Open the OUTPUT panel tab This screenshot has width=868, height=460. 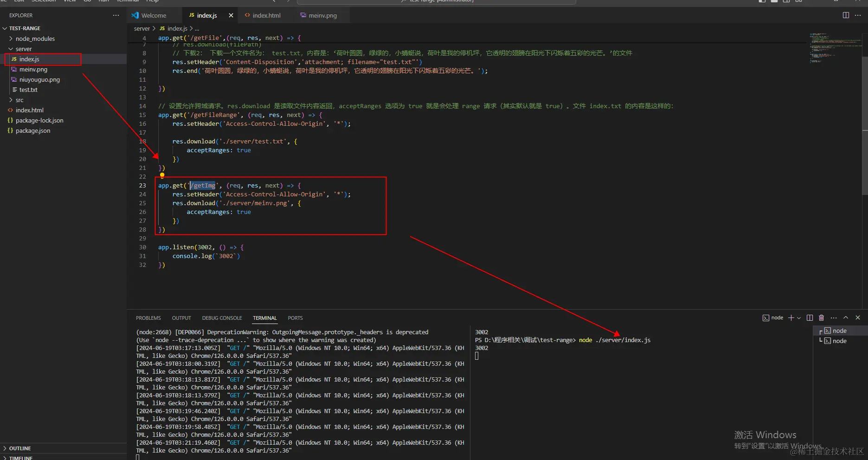181,318
